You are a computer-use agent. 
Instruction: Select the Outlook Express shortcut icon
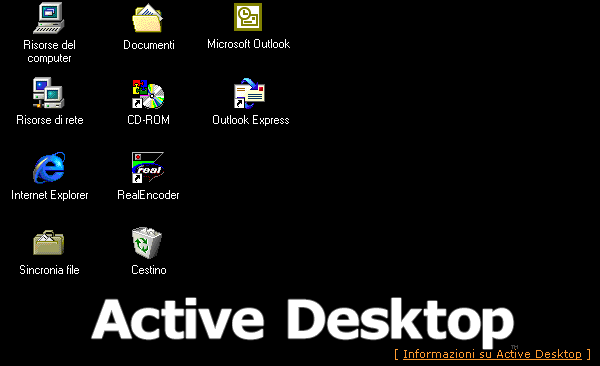(x=249, y=93)
